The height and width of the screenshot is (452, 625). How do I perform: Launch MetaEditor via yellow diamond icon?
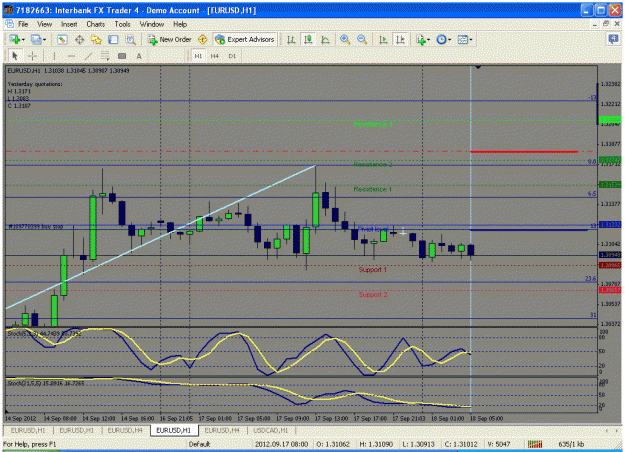[202, 39]
